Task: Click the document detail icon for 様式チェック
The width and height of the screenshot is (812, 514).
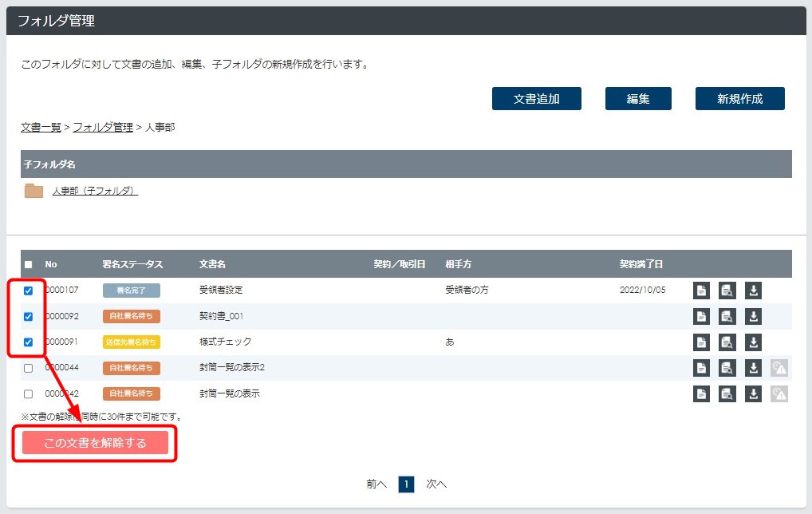Action: 700,342
